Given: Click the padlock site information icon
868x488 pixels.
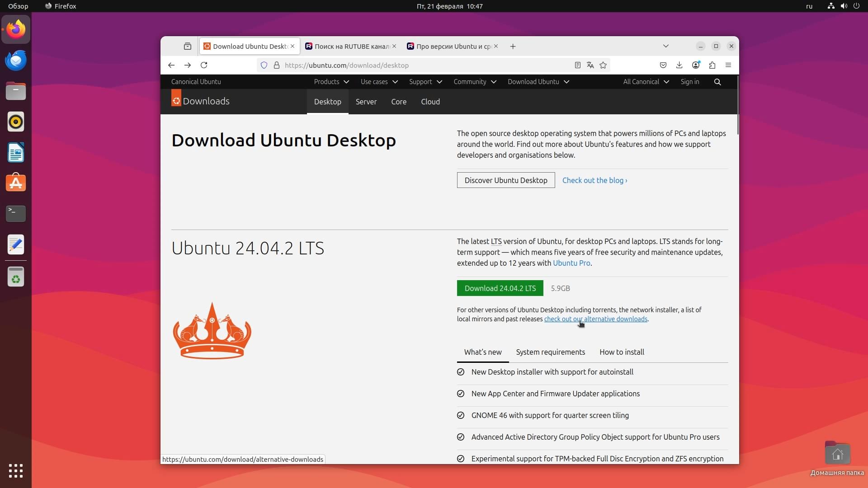Looking at the screenshot, I should (x=277, y=65).
